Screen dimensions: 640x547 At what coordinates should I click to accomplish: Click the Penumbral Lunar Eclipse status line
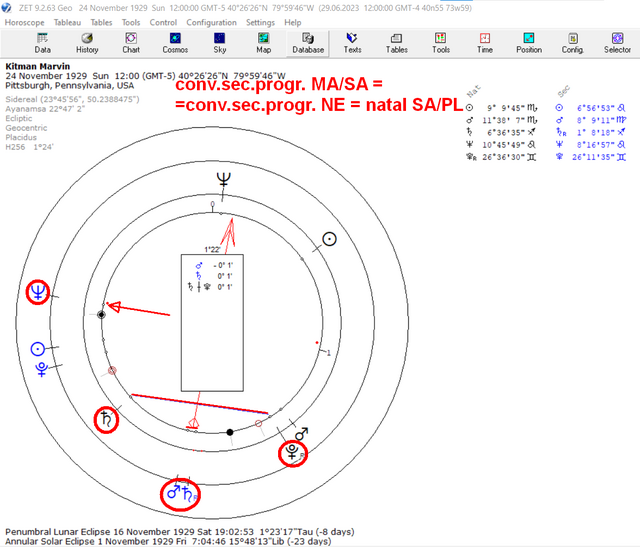pyautogui.click(x=180, y=532)
